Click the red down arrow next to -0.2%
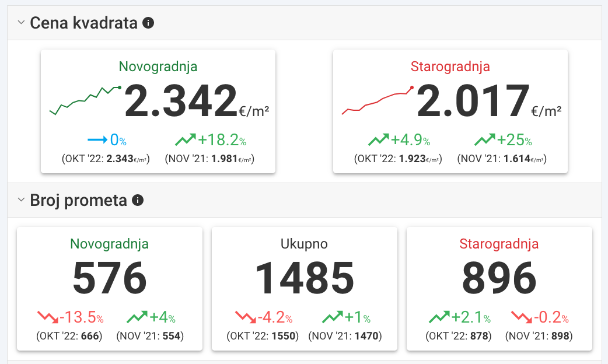608x364 pixels. click(522, 318)
